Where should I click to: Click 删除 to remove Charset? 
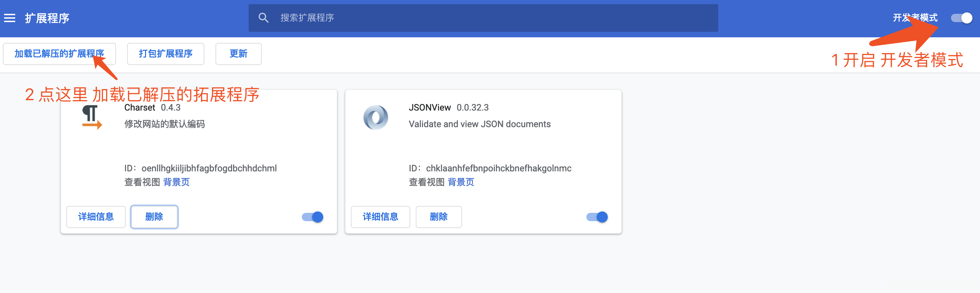pos(154,217)
